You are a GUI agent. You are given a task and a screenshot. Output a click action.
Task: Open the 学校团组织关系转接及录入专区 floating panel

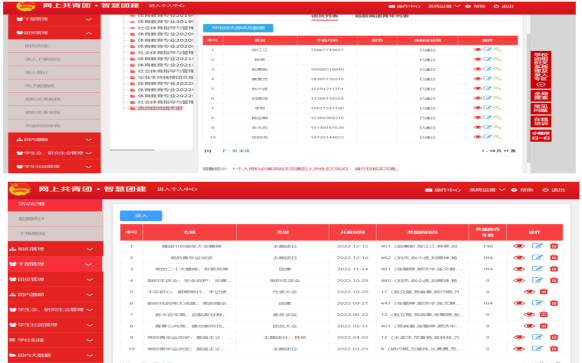[x=541, y=70]
